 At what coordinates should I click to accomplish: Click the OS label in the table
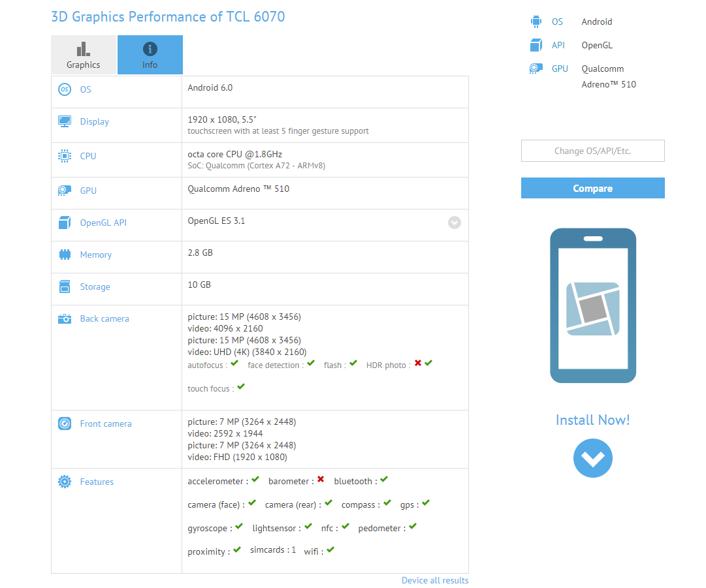(86, 89)
